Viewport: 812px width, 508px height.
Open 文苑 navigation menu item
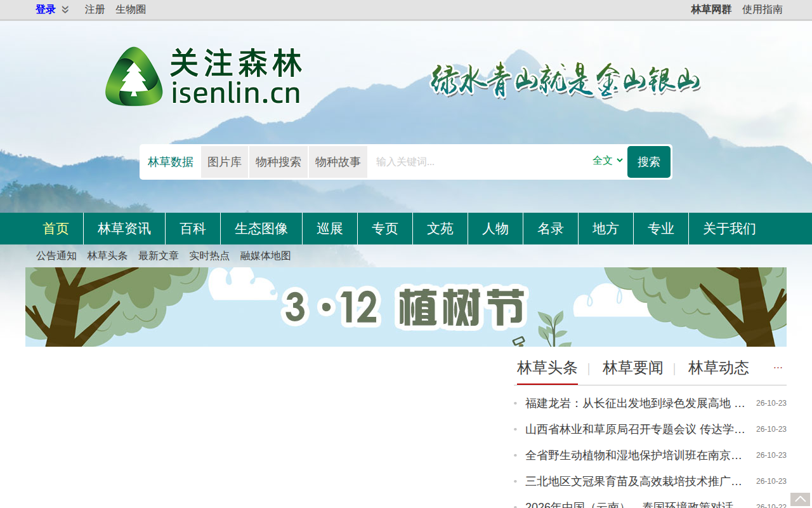[440, 229]
